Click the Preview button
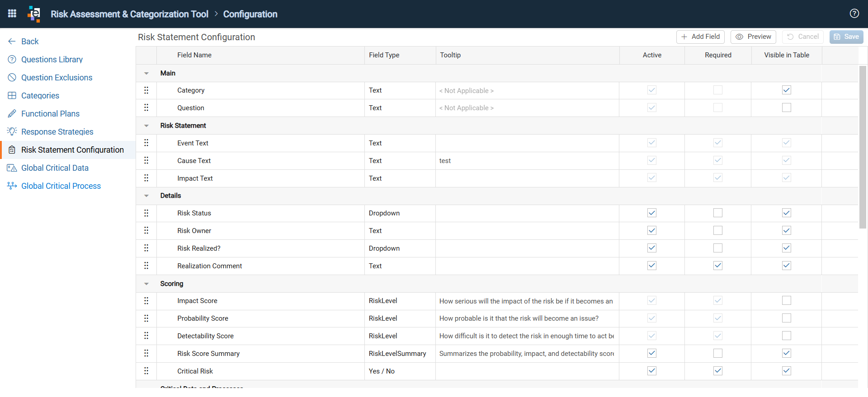Image resolution: width=868 pixels, height=397 pixels. tap(753, 37)
